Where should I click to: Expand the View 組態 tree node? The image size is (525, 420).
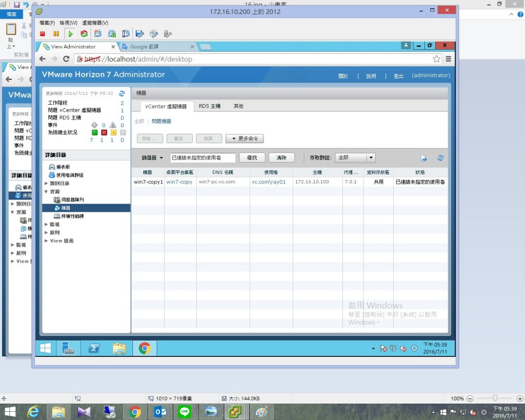point(46,241)
